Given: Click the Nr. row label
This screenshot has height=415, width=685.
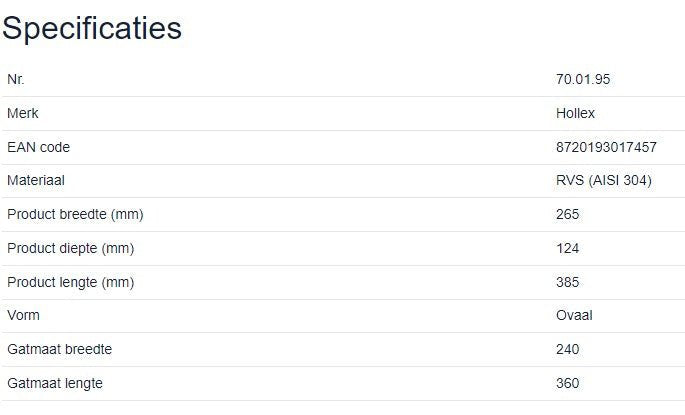Looking at the screenshot, I should coord(16,80).
